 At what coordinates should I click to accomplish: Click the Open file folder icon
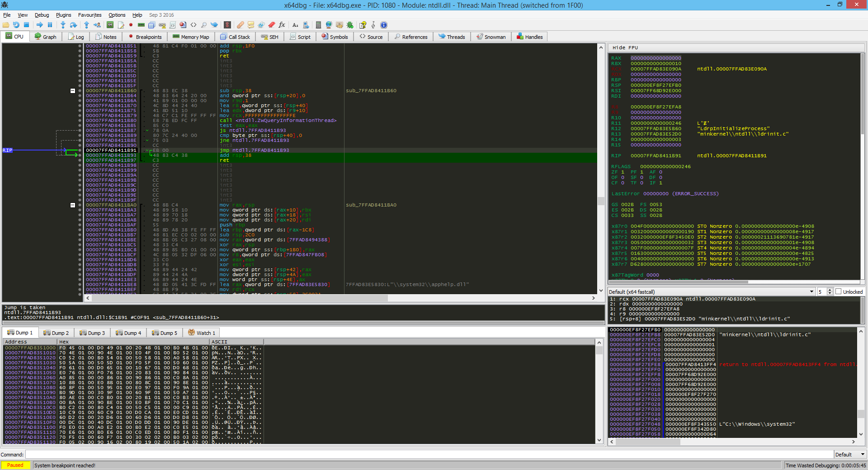point(6,25)
